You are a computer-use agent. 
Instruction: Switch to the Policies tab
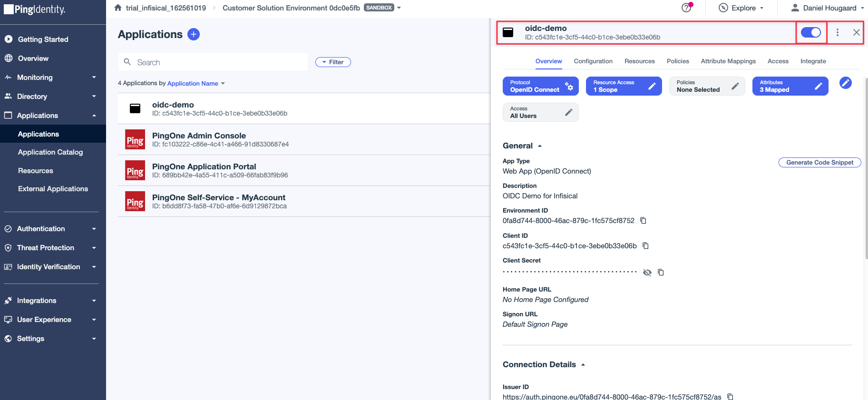pyautogui.click(x=678, y=61)
